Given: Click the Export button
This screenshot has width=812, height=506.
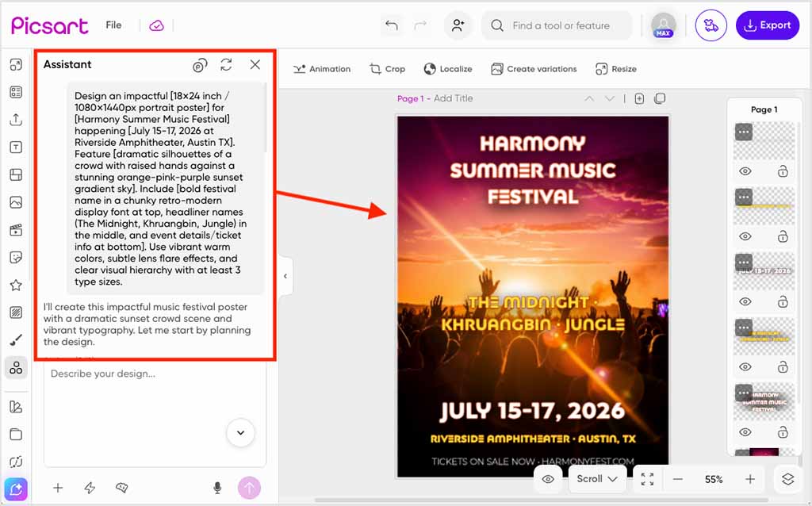Looking at the screenshot, I should point(767,25).
